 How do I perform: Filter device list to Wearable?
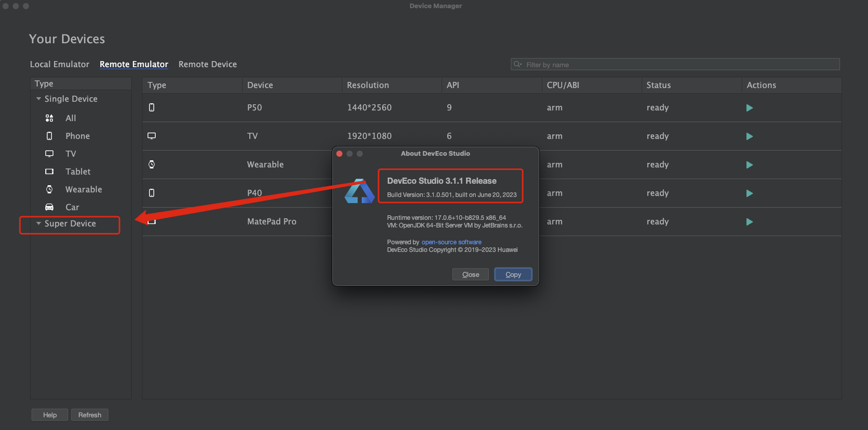[x=83, y=189]
